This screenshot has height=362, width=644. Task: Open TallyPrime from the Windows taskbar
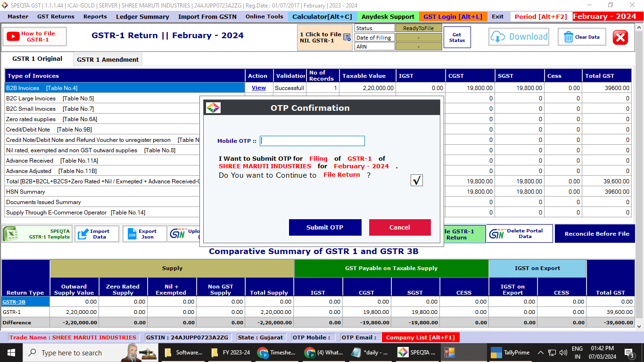click(x=510, y=353)
